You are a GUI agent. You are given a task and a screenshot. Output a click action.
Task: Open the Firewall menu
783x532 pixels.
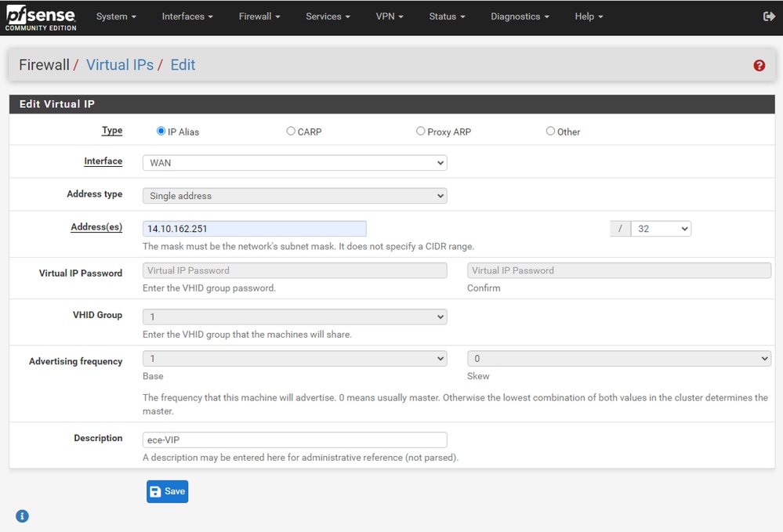259,16
